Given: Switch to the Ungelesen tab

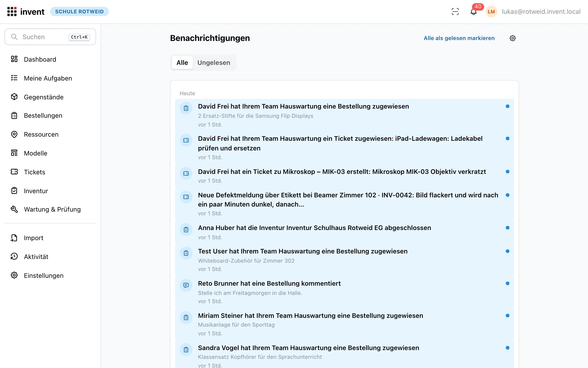Looking at the screenshot, I should tap(214, 63).
